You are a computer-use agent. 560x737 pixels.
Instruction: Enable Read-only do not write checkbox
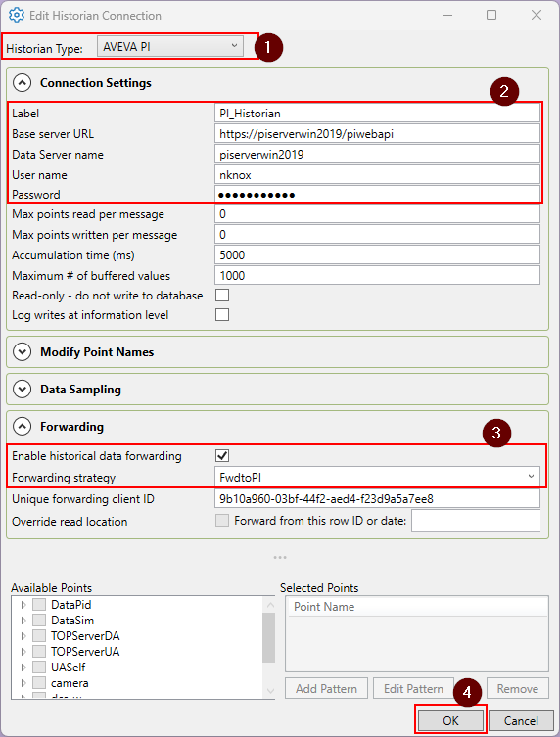(222, 296)
